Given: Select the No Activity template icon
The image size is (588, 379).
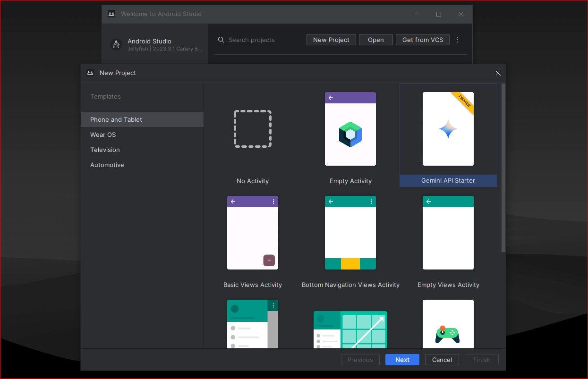Looking at the screenshot, I should pyautogui.click(x=253, y=129).
